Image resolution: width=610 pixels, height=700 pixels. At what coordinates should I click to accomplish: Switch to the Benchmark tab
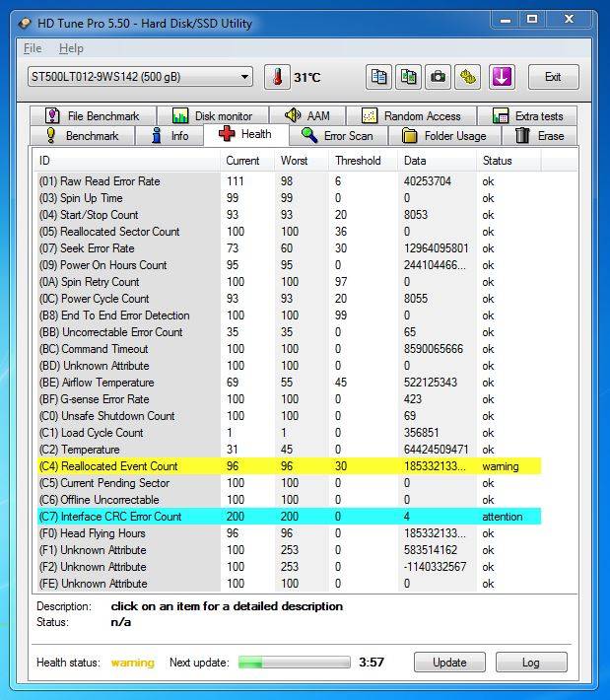pos(82,136)
